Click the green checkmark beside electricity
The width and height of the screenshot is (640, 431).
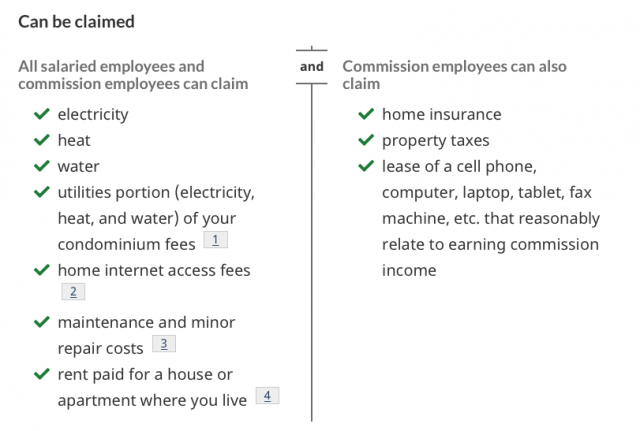coord(42,114)
